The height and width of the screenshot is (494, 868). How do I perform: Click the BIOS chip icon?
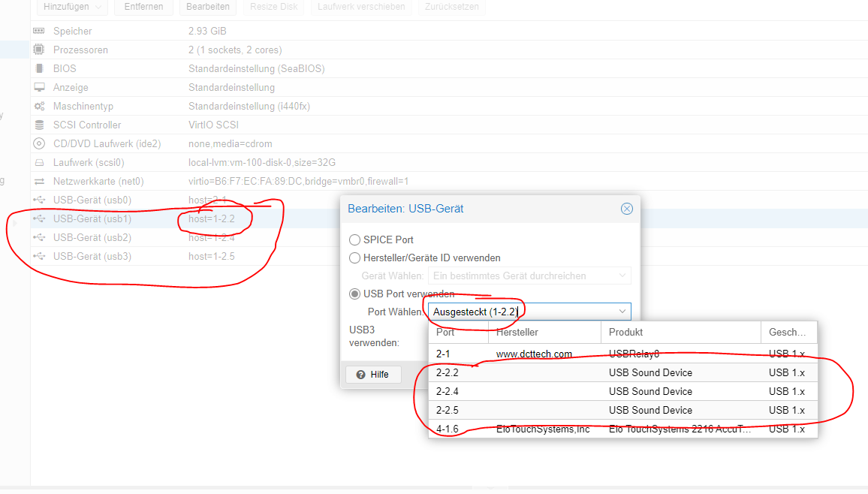[39, 68]
